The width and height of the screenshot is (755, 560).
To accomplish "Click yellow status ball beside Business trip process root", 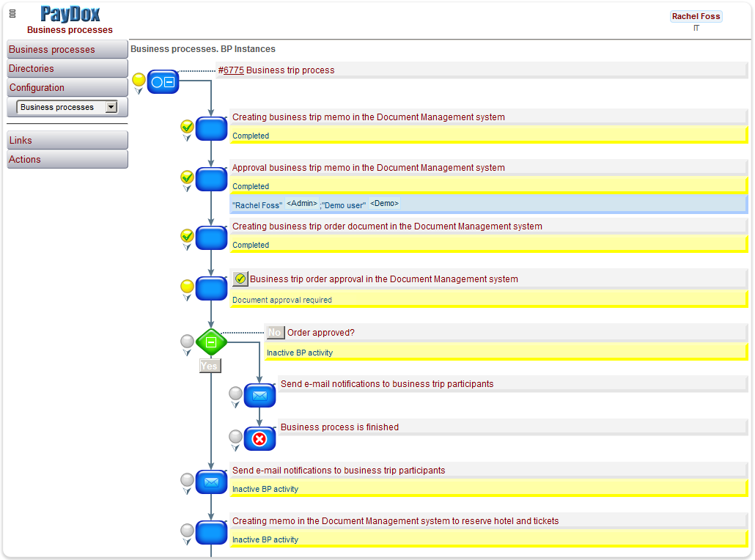I will click(139, 79).
